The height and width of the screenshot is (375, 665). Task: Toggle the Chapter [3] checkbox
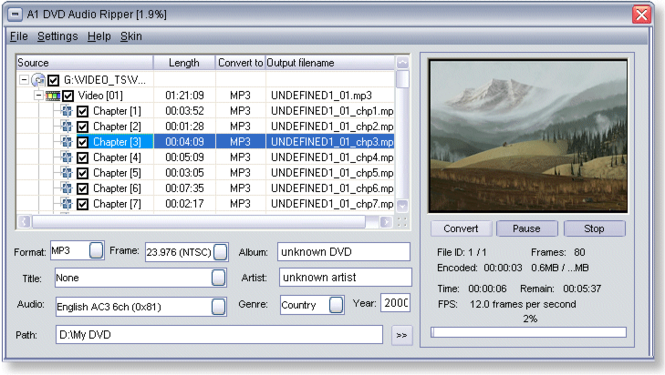[x=83, y=142]
